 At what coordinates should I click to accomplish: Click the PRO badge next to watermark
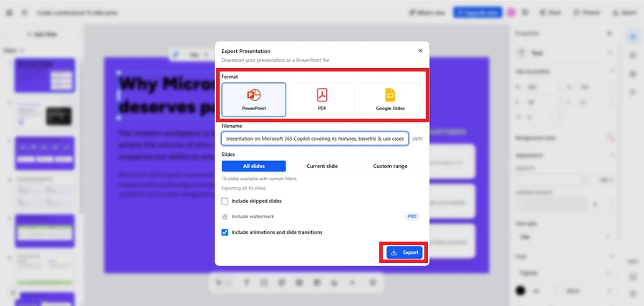(x=412, y=217)
